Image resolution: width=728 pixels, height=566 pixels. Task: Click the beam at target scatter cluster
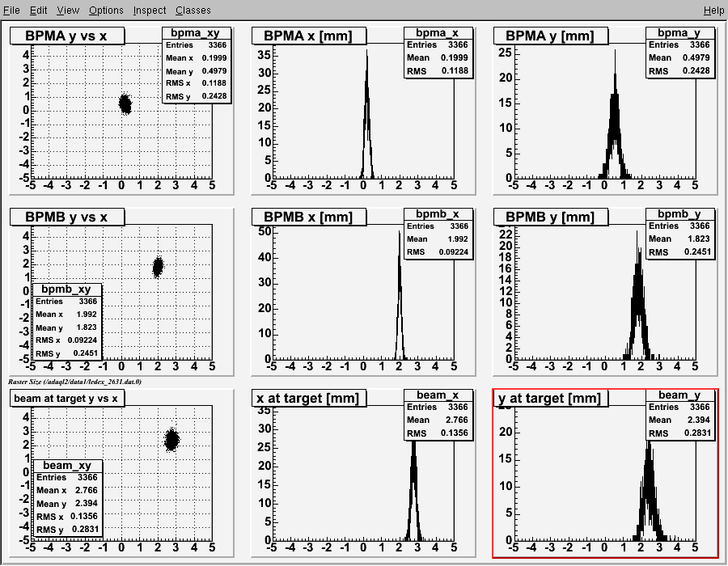pos(171,440)
